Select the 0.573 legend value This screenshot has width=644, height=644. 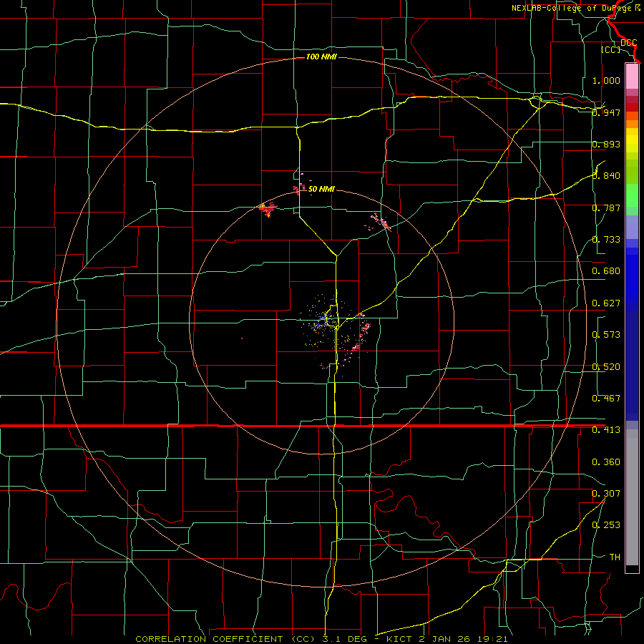(x=606, y=335)
